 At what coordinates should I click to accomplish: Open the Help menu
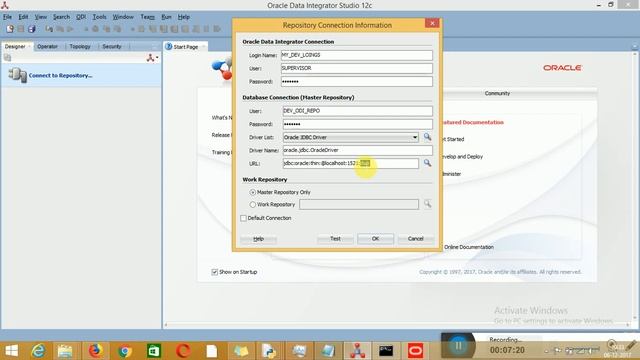pos(184,17)
